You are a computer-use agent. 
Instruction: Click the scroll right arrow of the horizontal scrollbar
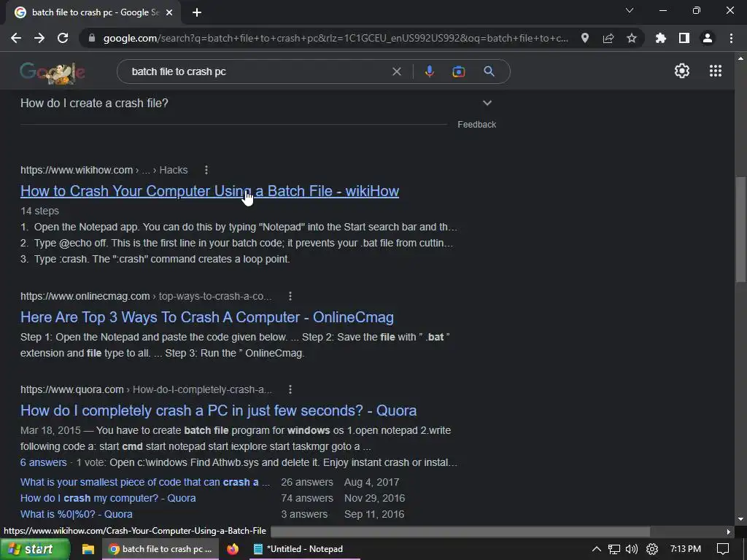(729, 532)
